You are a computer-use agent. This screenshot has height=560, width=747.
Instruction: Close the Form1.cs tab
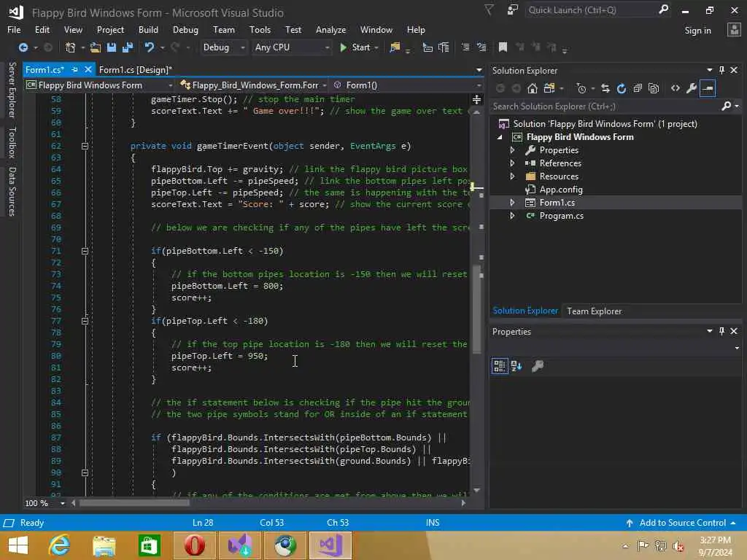point(88,69)
